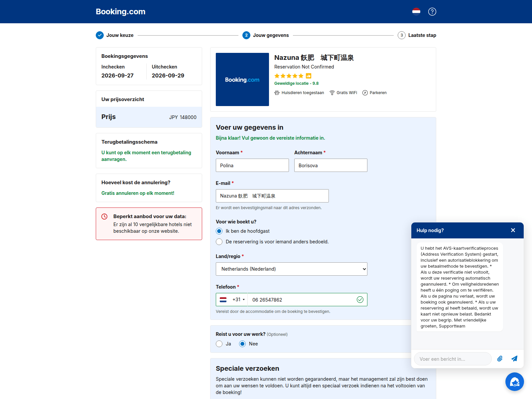Click the free WiFi icon

click(332, 93)
